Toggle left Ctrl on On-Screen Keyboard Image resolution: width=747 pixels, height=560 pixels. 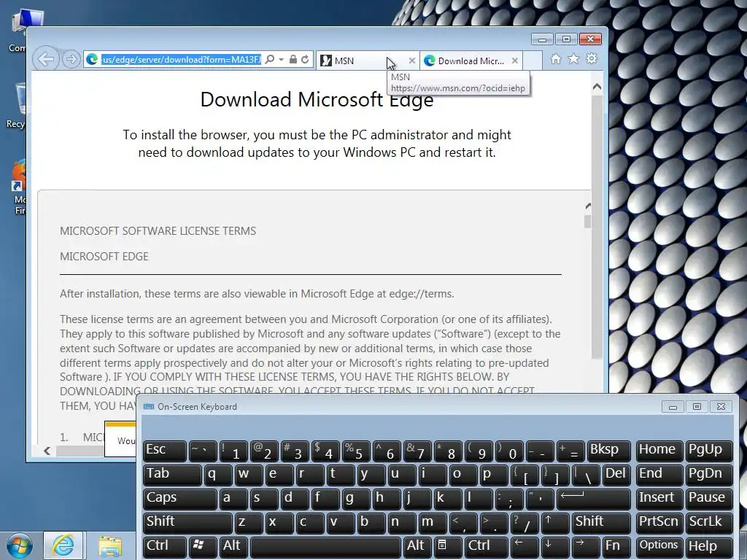click(164, 546)
